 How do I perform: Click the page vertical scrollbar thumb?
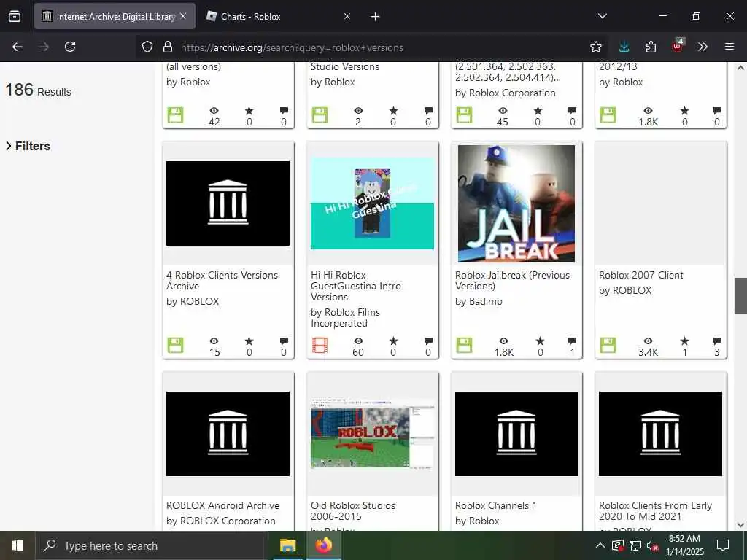tap(740, 295)
